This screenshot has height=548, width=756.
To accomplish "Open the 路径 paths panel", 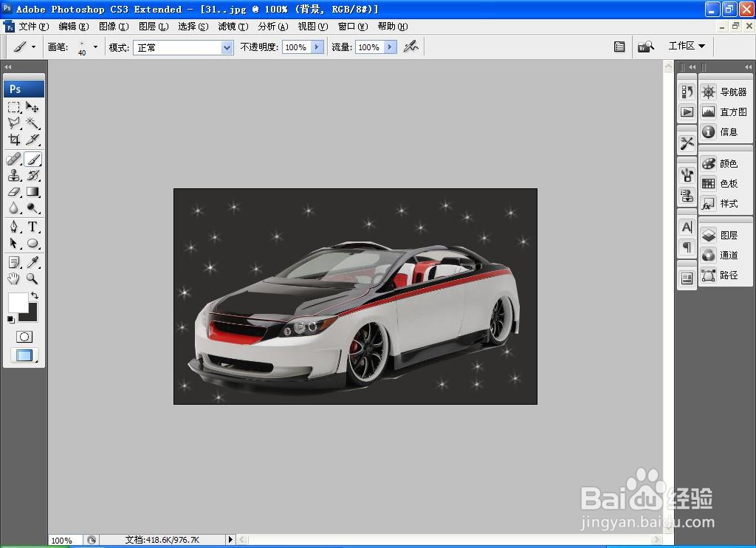I will [725, 275].
